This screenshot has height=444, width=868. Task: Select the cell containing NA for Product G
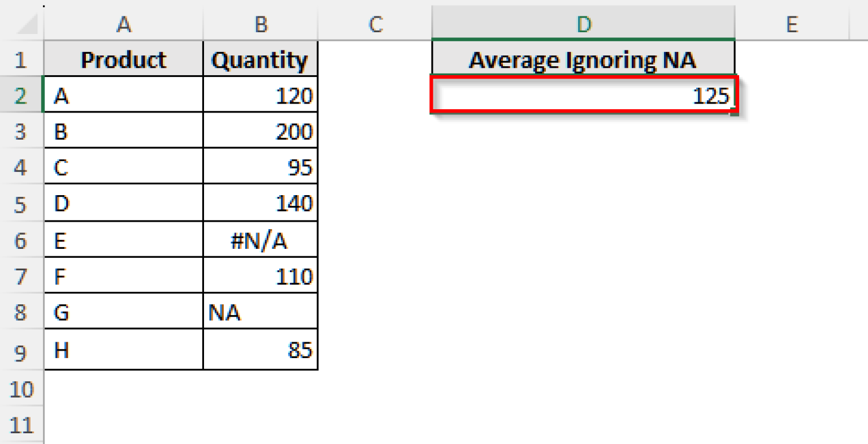(260, 312)
